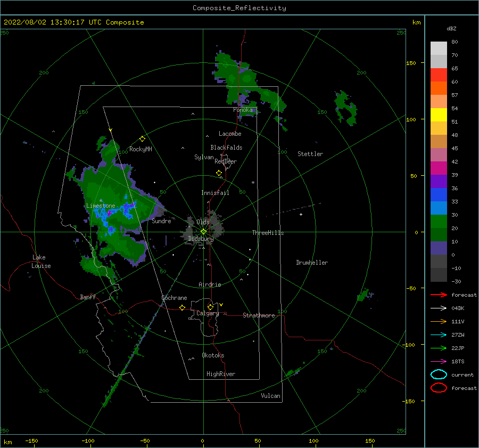Click the yellow radar site diamond at map center
The image size is (479, 448).
(203, 232)
